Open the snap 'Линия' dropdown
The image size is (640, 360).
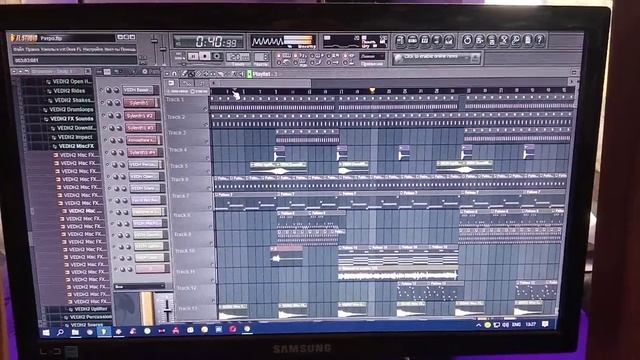tap(372, 56)
